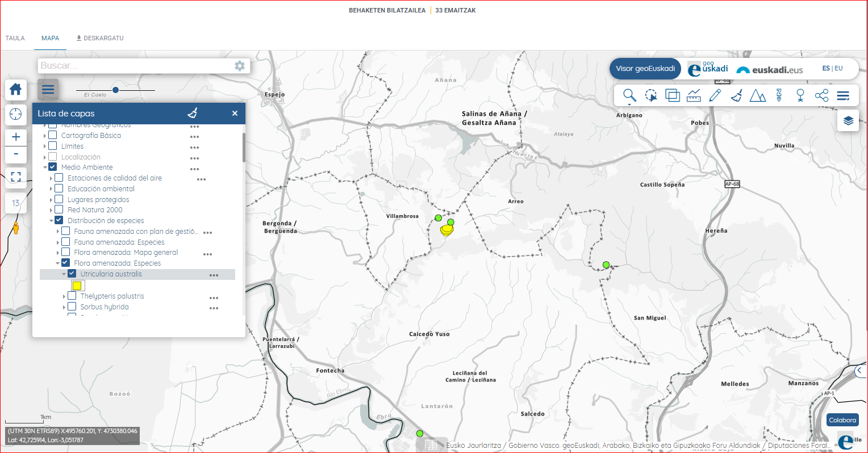The image size is (868, 453).
Task: Open search settings gear icon
Action: [240, 66]
